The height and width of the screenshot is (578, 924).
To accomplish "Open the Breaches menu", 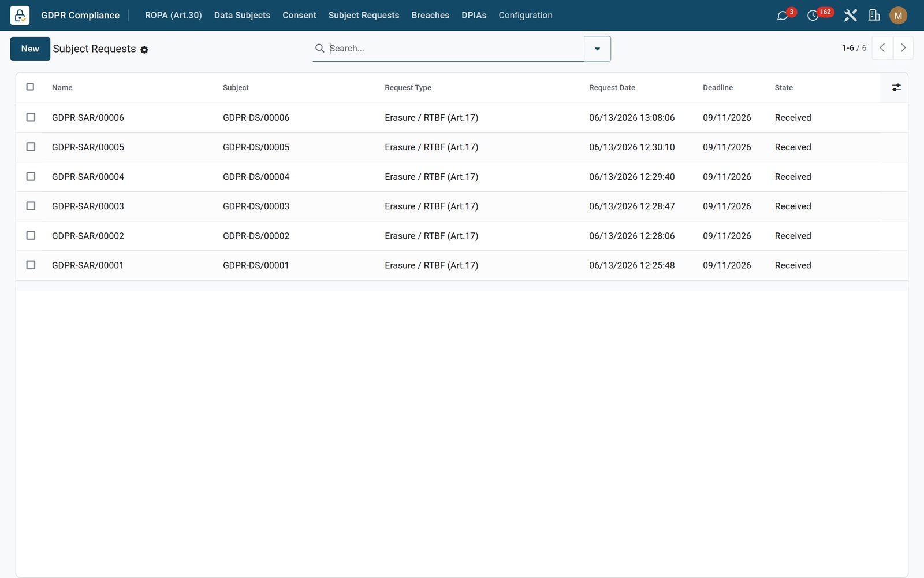I will pyautogui.click(x=430, y=15).
